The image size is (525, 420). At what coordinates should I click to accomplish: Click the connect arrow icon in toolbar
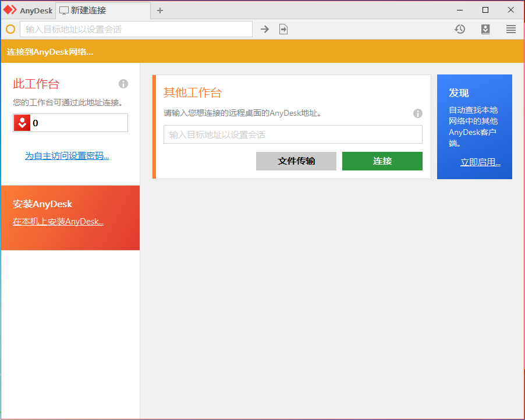tap(265, 29)
